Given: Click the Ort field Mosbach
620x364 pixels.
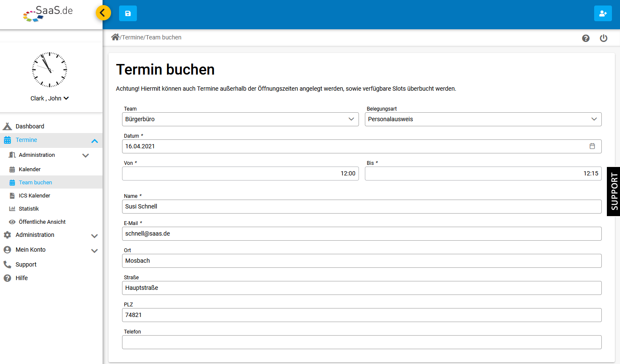Looking at the screenshot, I should (x=361, y=261).
